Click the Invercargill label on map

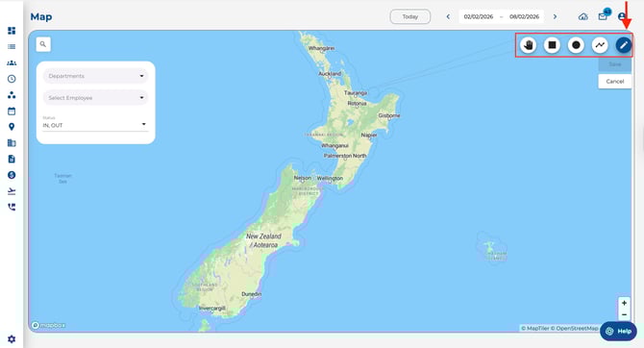211,308
